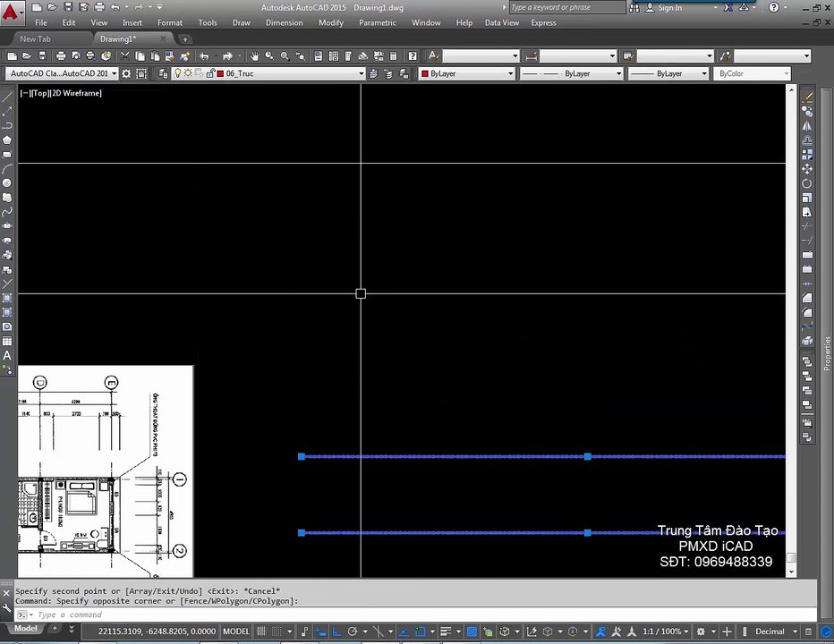The width and height of the screenshot is (834, 644).
Task: Open the Dimension menu
Action: [284, 23]
